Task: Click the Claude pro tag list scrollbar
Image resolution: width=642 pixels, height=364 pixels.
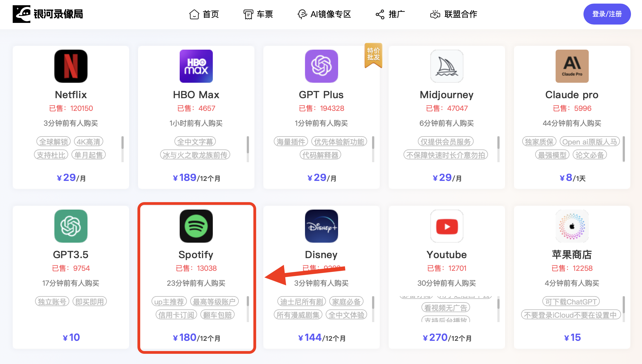Action: (624, 149)
